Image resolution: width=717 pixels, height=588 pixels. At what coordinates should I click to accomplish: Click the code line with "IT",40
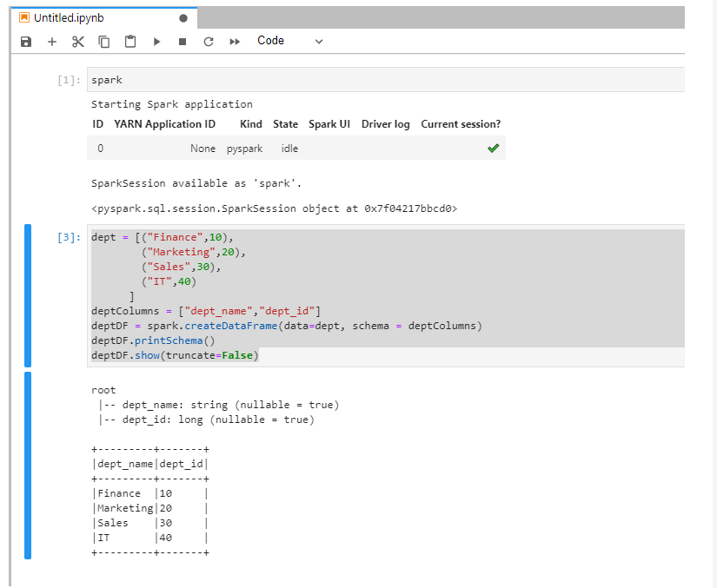(169, 281)
